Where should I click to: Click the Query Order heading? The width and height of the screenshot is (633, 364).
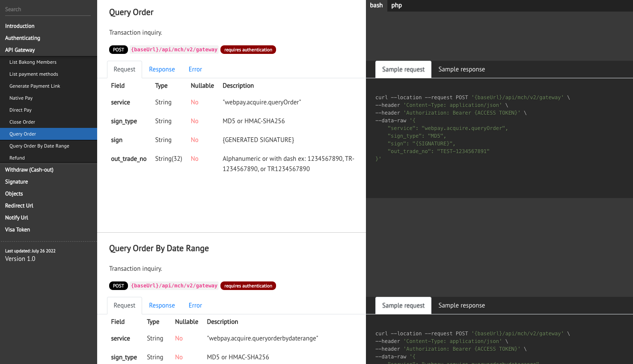(131, 12)
